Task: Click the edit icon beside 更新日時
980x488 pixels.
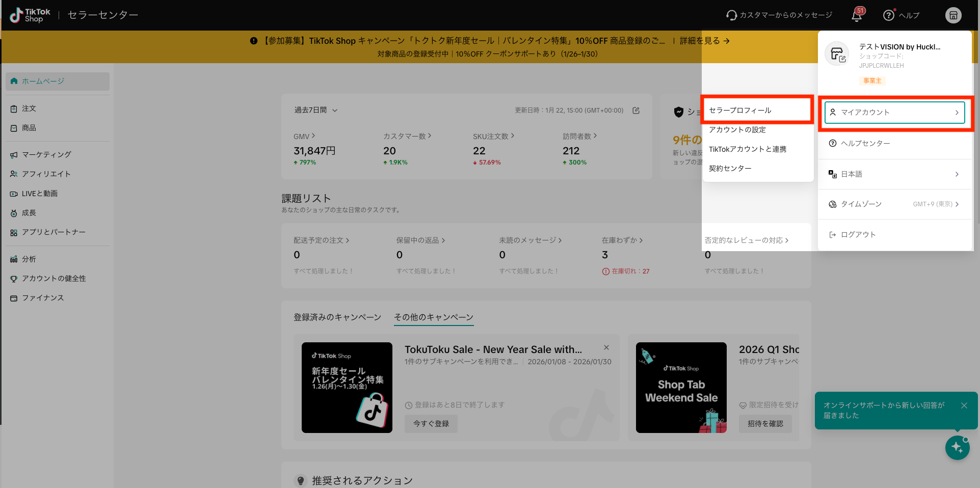Action: pyautogui.click(x=636, y=110)
